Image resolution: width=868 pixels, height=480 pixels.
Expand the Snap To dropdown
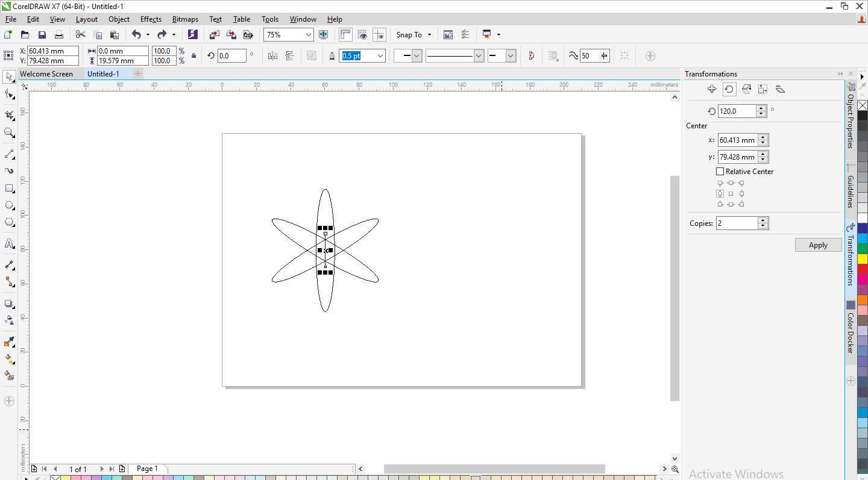(429, 35)
